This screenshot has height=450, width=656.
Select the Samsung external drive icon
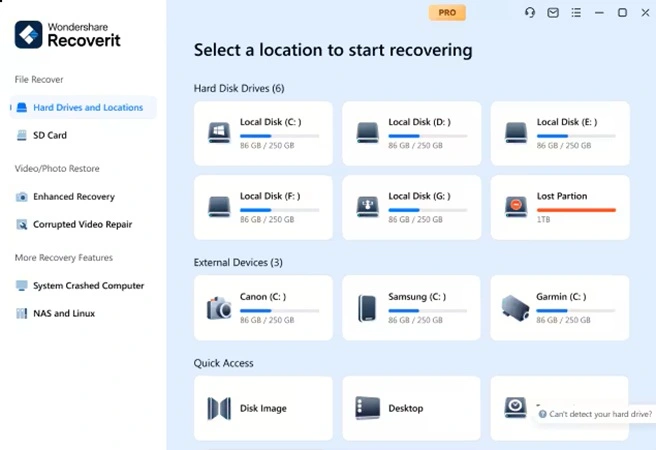coord(367,309)
